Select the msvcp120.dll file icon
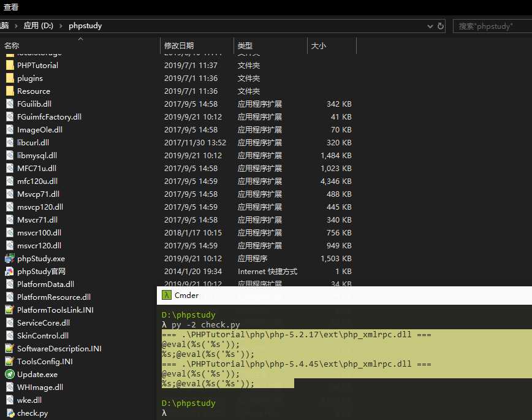 pyautogui.click(x=10, y=207)
